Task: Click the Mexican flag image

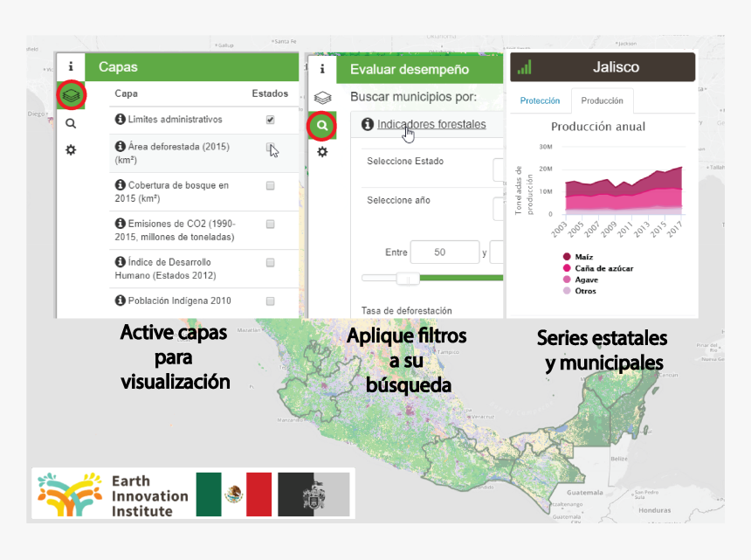Action: coord(234,494)
